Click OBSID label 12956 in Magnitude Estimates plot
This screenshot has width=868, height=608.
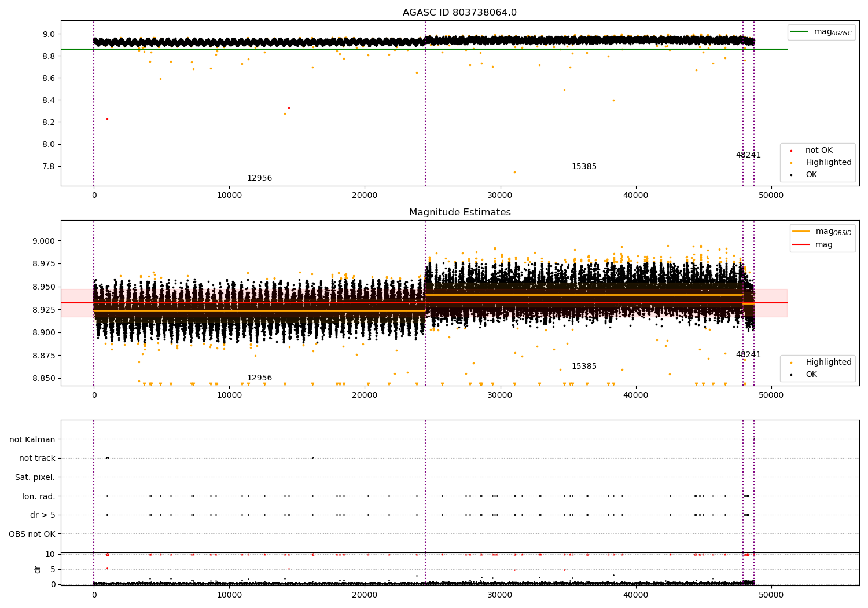[259, 378]
